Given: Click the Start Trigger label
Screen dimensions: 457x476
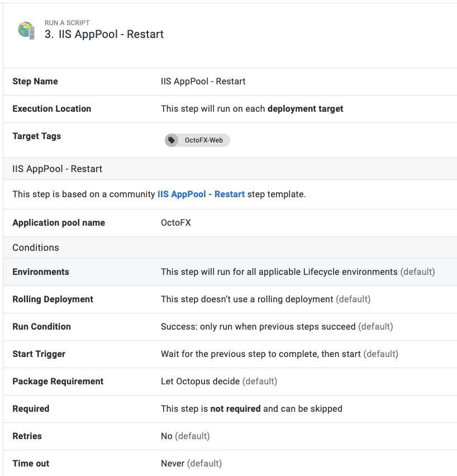Looking at the screenshot, I should 39,354.
